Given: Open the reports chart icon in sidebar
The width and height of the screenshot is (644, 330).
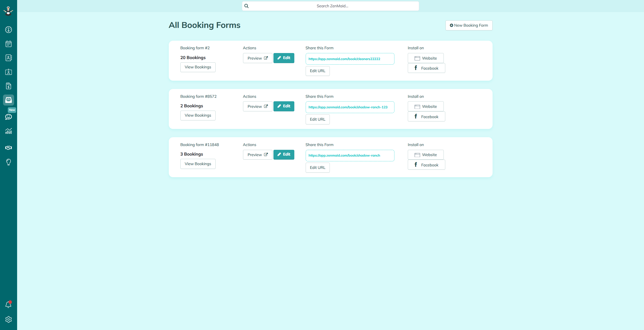Looking at the screenshot, I should click(9, 131).
